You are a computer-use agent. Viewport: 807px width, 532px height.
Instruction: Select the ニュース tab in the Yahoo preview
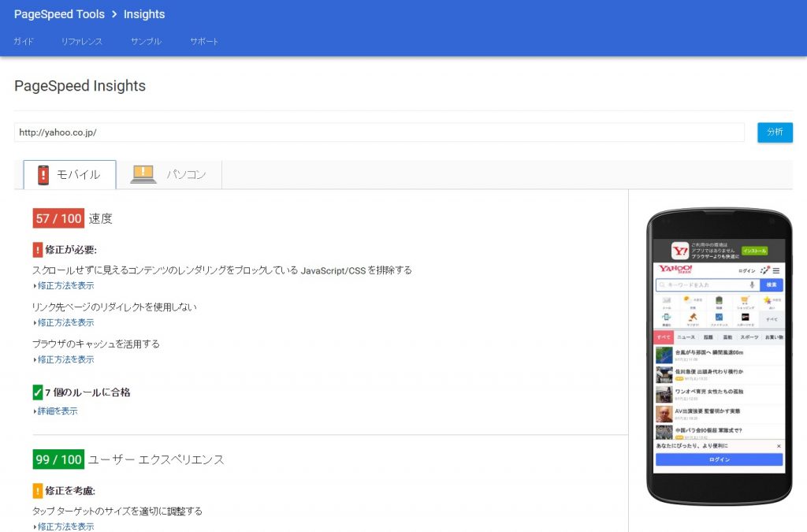[x=686, y=337]
